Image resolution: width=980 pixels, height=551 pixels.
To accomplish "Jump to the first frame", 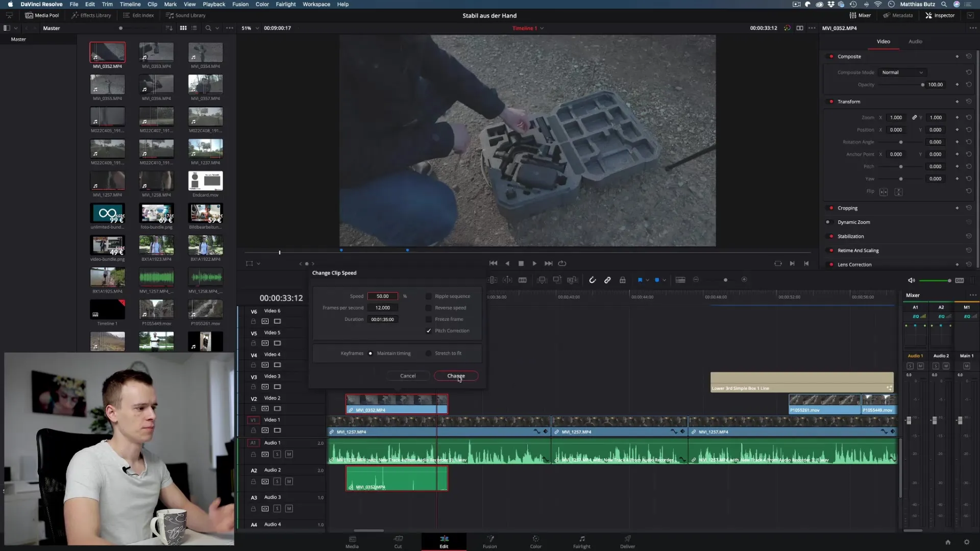I will tap(493, 264).
